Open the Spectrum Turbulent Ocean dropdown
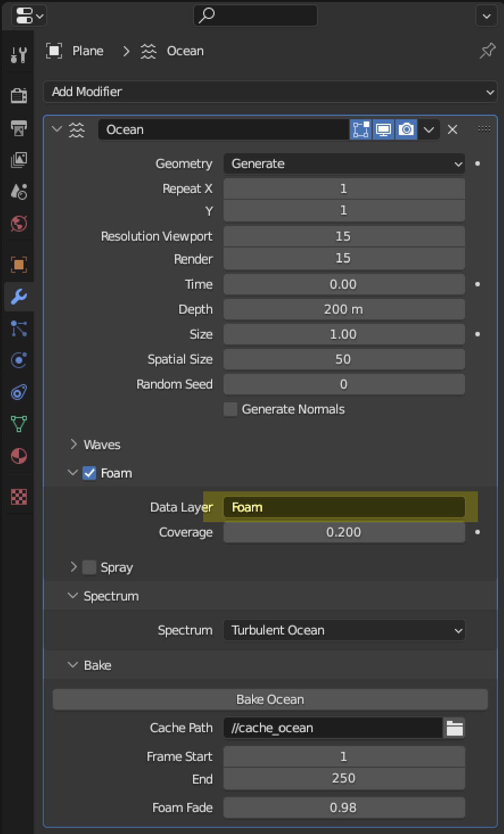Viewport: 504px width, 834px height. [x=344, y=630]
